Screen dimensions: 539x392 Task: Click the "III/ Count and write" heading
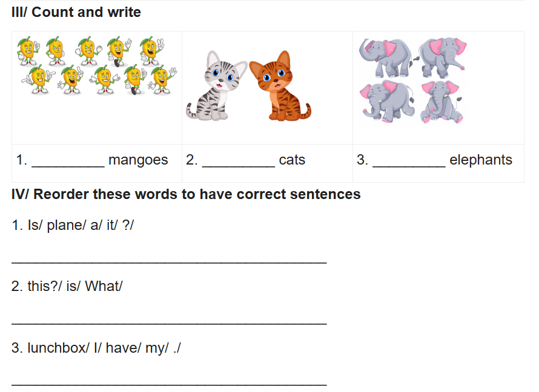76,12
